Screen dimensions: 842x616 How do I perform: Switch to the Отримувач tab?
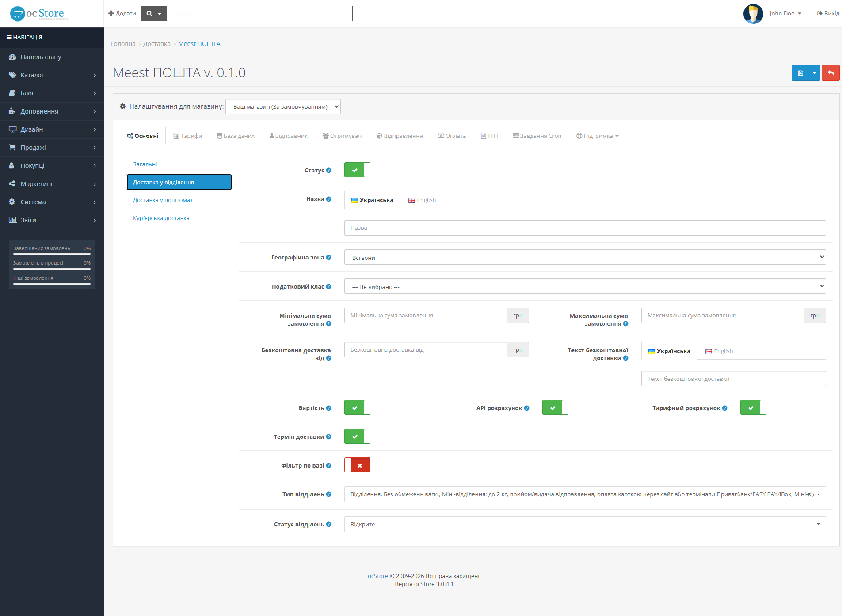pos(342,136)
